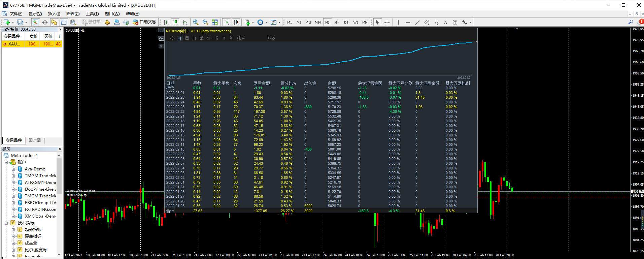Switch chart to M1 timeframe
The width and height of the screenshot is (644, 259).
coord(290,22)
